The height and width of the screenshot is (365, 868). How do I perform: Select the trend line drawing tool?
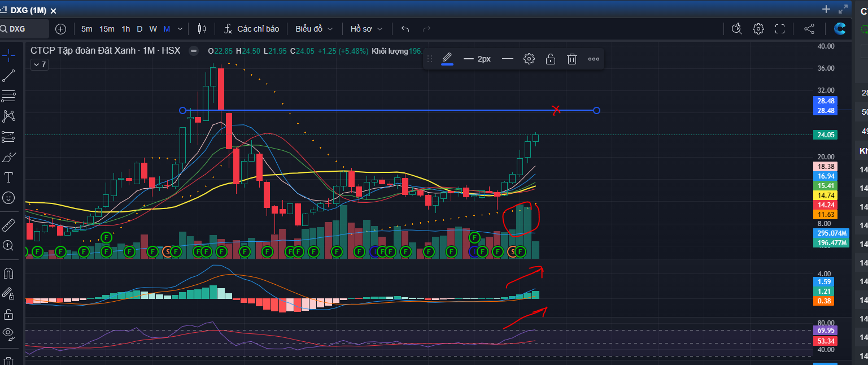pos(8,75)
